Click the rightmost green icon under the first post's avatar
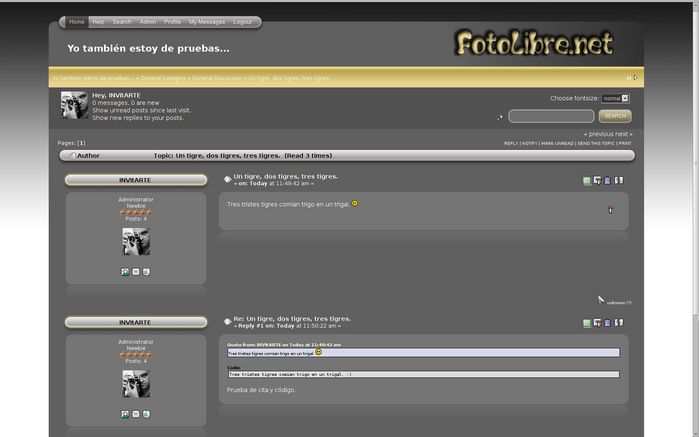The height and width of the screenshot is (437, 699). (146, 272)
